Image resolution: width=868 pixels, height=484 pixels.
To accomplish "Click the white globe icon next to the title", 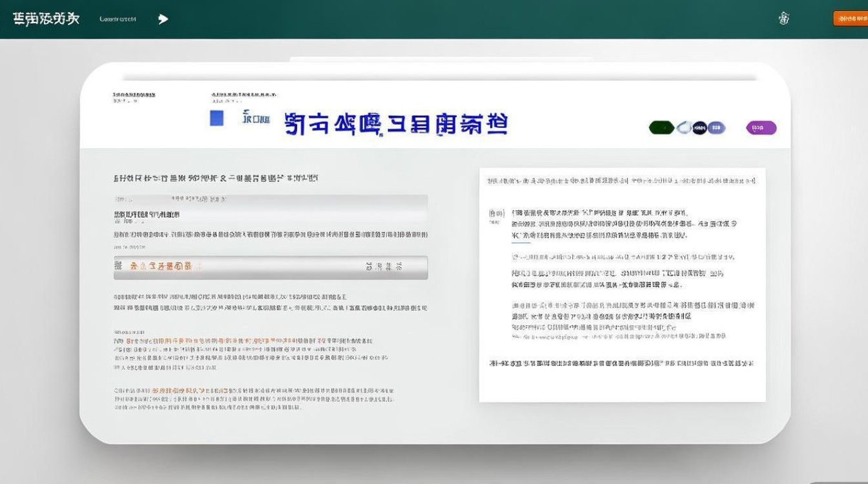I will coord(683,128).
